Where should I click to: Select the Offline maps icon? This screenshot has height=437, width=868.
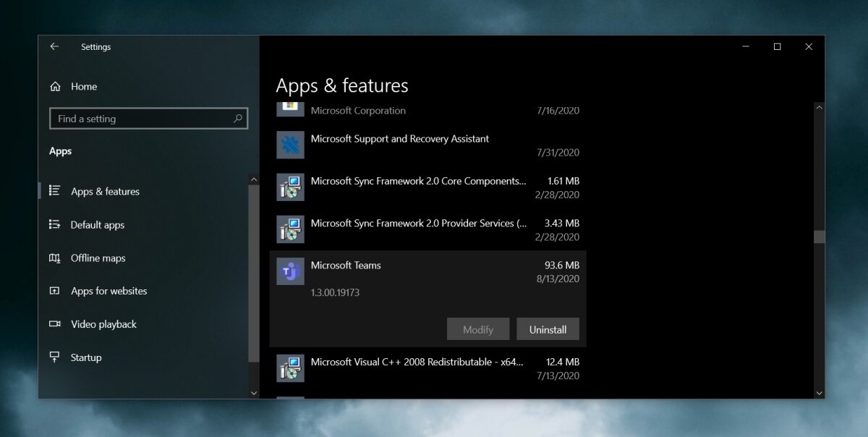pyautogui.click(x=54, y=258)
